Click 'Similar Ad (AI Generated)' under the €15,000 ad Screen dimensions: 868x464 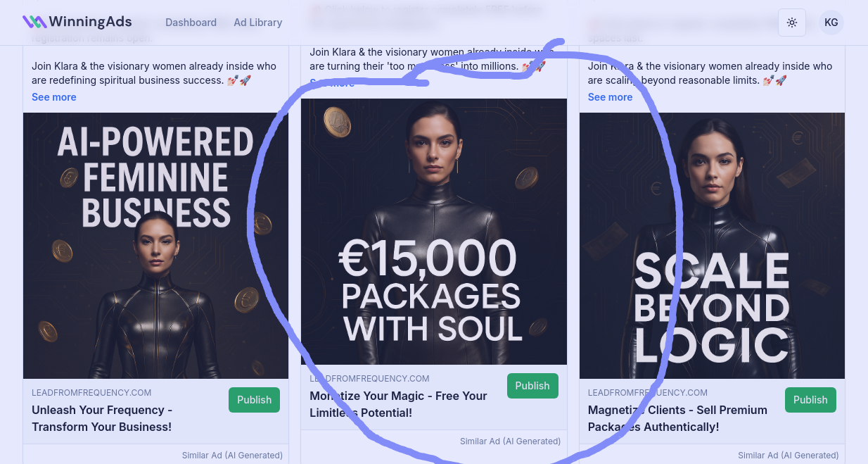tap(510, 441)
